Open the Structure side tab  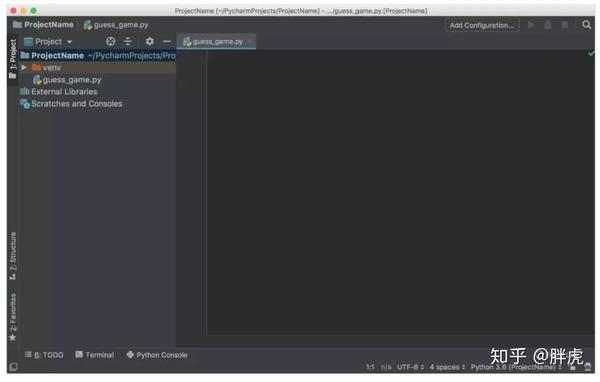(13, 255)
